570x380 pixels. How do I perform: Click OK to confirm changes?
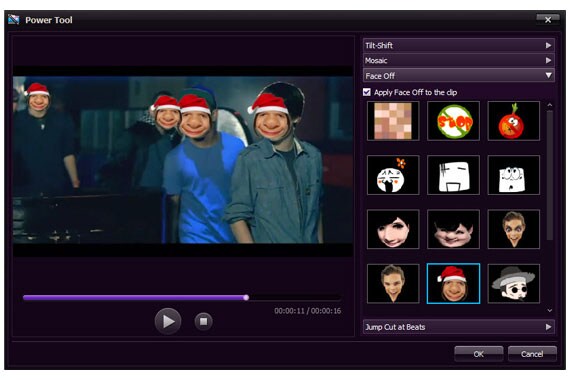[479, 354]
